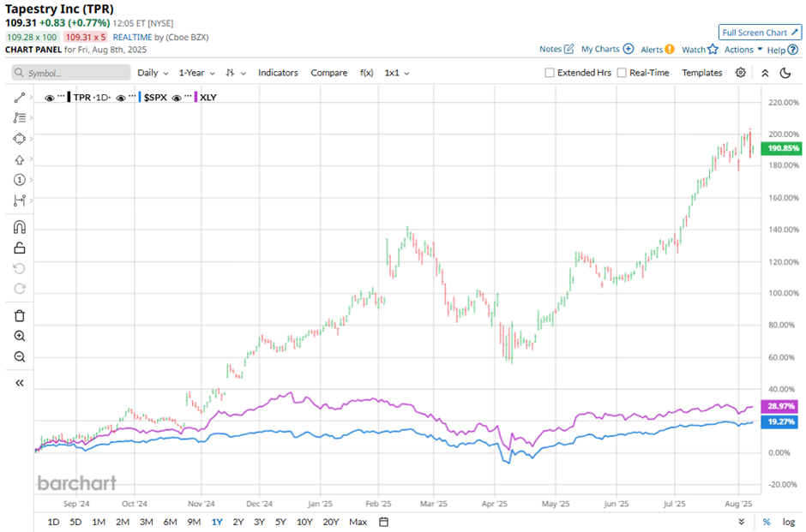The width and height of the screenshot is (806, 532).
Task: Click the blue $SPX series color swatch
Action: tap(140, 97)
